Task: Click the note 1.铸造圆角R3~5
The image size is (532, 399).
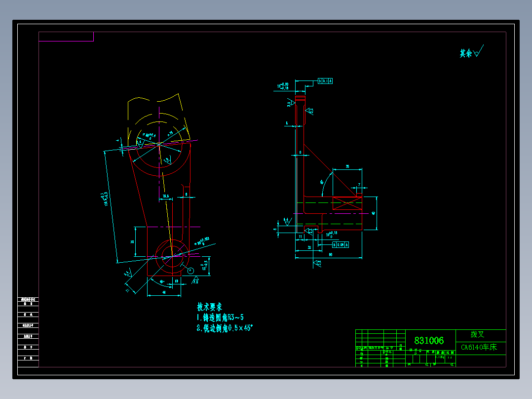Action: 220,318
